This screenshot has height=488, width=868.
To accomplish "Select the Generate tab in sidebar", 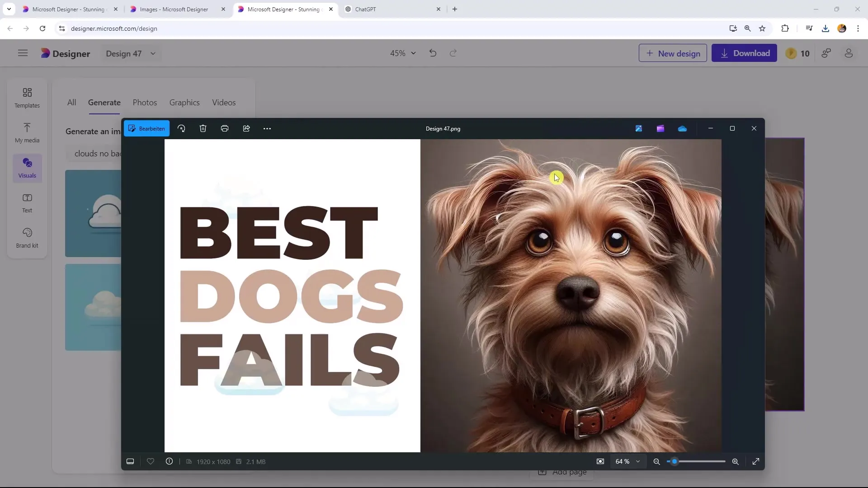I will click(x=104, y=103).
